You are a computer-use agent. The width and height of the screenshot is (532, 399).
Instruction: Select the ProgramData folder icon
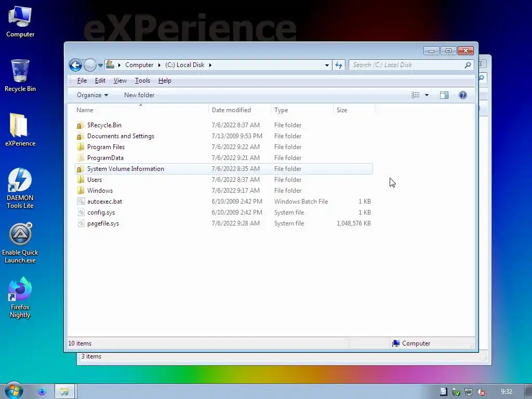point(80,158)
